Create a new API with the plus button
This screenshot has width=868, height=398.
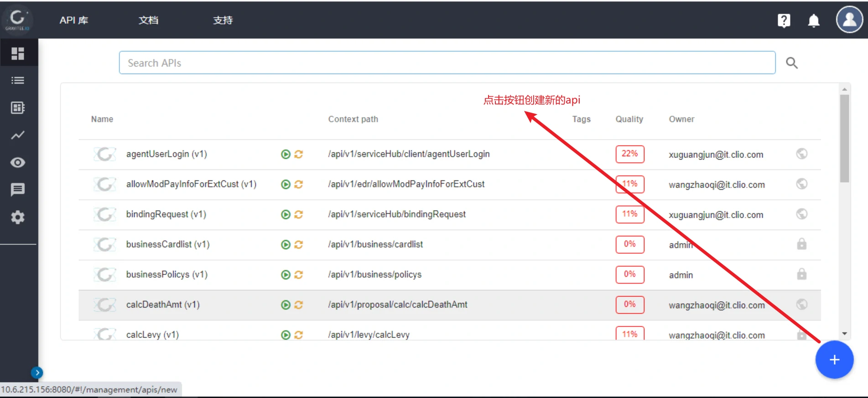click(x=834, y=360)
